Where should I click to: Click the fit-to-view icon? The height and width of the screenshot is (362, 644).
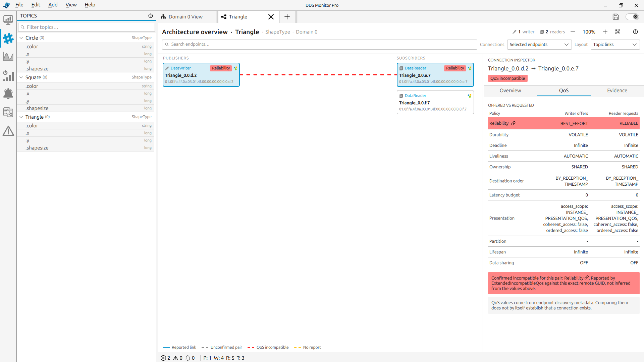(618, 32)
